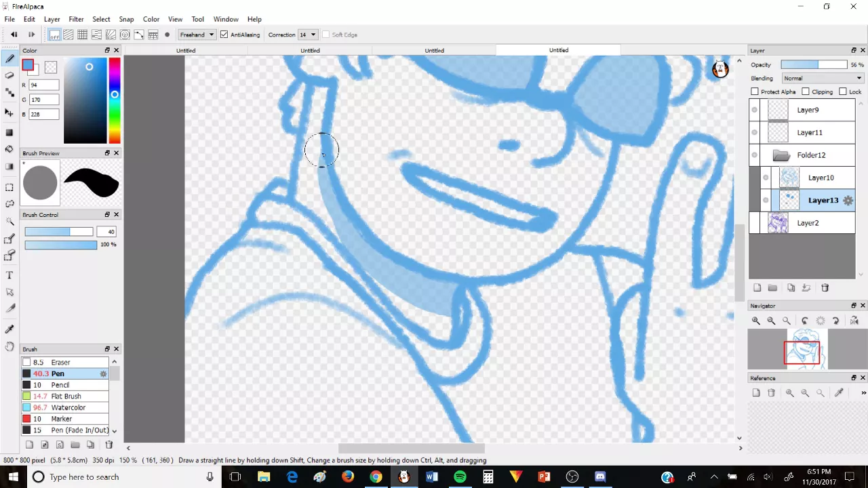Open the Snap menu

[x=126, y=19]
